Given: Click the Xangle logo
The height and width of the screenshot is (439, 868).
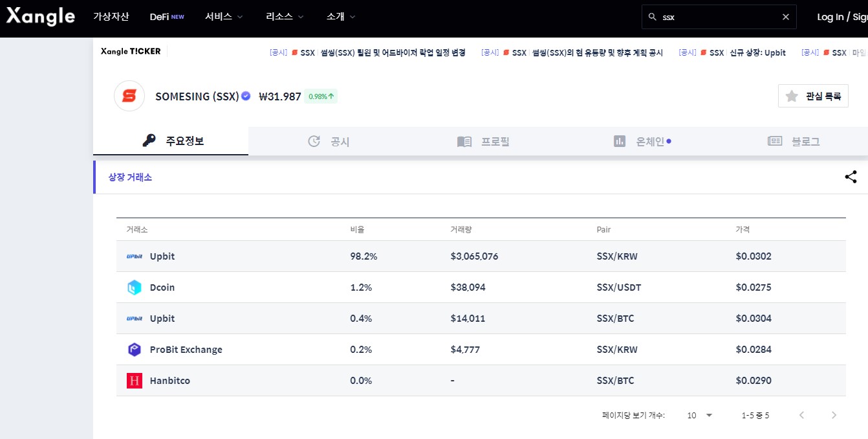Looking at the screenshot, I should 41,16.
